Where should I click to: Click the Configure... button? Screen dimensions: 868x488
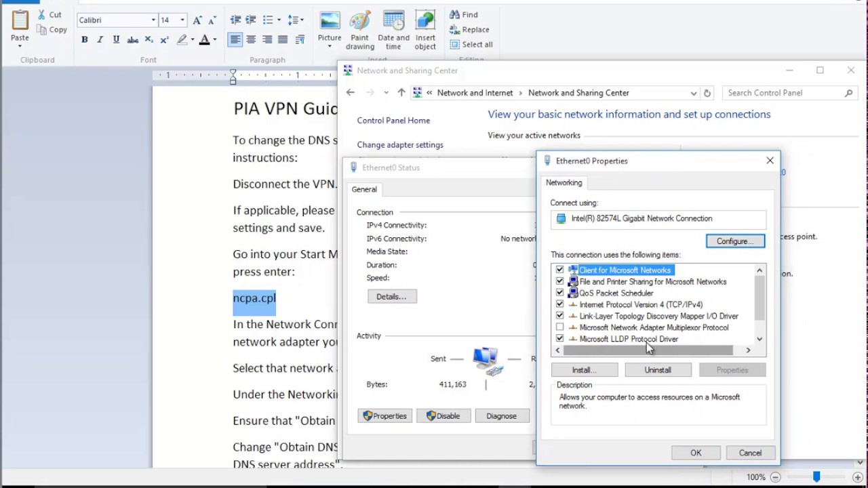pos(735,241)
